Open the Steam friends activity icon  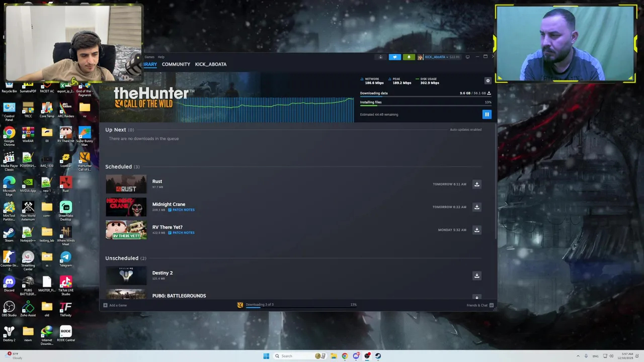(x=380, y=57)
